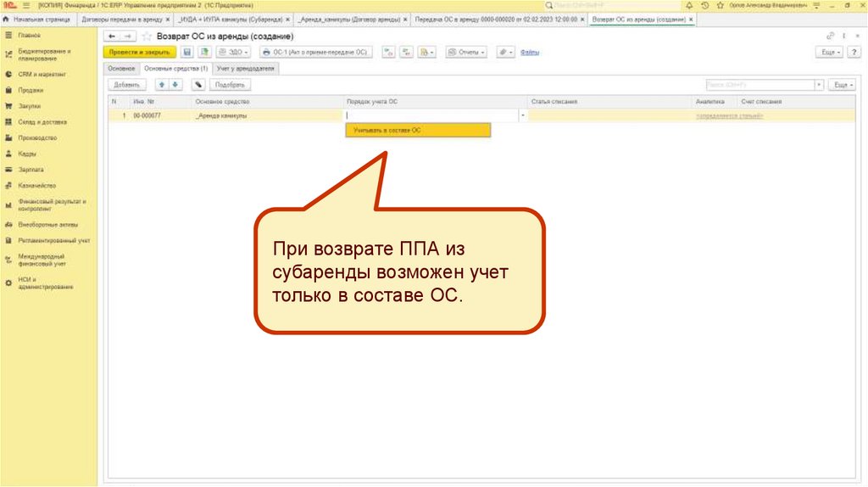Move row down with the down arrow
The height and width of the screenshot is (487, 868).
point(175,85)
